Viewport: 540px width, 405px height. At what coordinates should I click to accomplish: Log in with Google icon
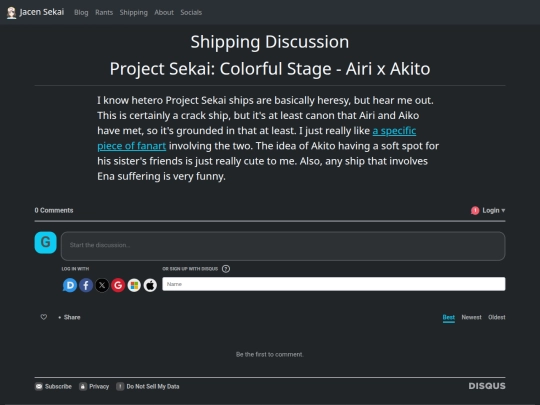click(x=118, y=285)
